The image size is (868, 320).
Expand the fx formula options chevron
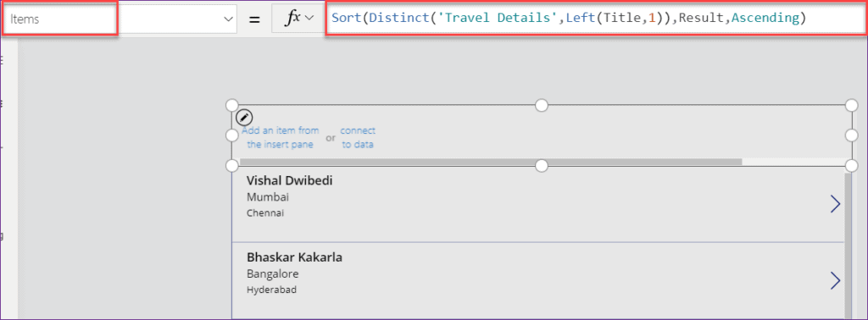(309, 18)
